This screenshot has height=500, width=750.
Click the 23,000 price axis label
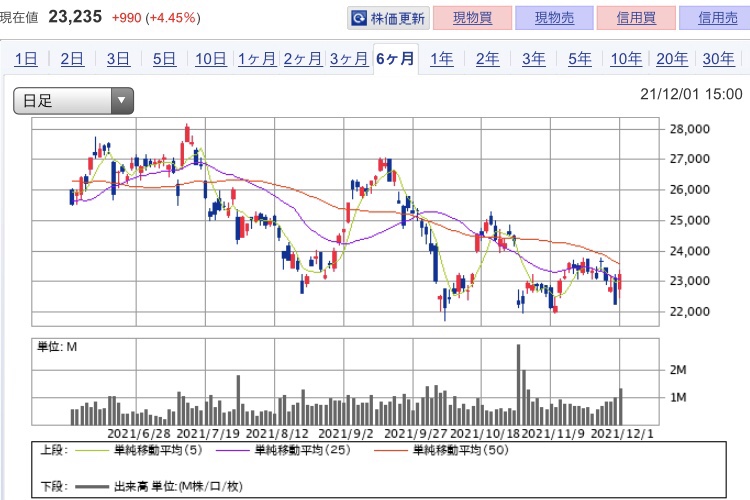(689, 281)
